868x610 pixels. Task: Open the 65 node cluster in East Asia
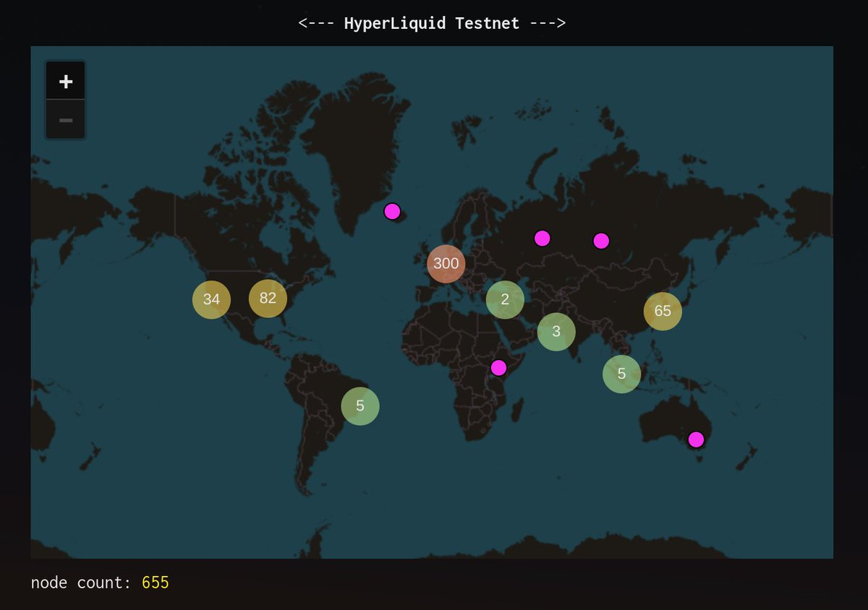click(663, 312)
